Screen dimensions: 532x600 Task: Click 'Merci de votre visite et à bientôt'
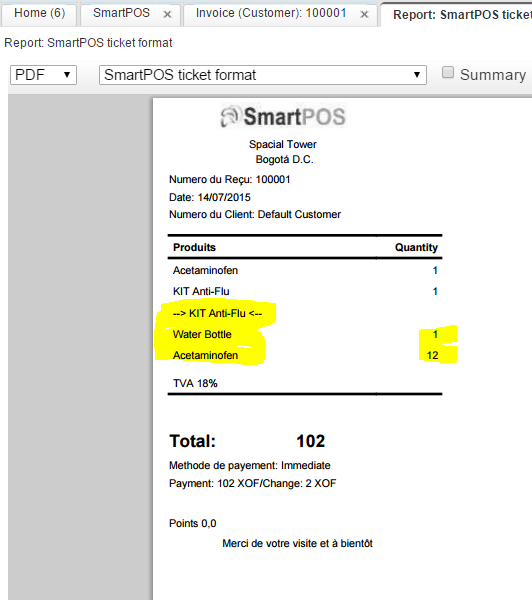coord(297,543)
